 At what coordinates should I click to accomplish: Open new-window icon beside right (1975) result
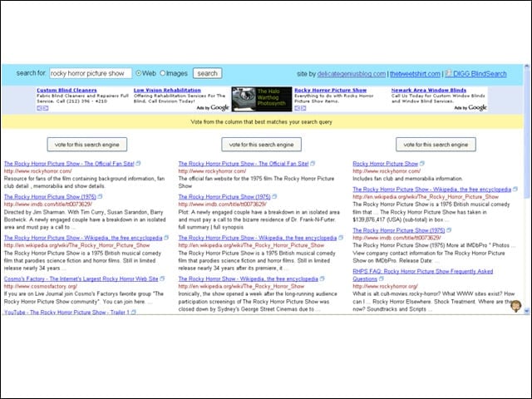pos(449,230)
